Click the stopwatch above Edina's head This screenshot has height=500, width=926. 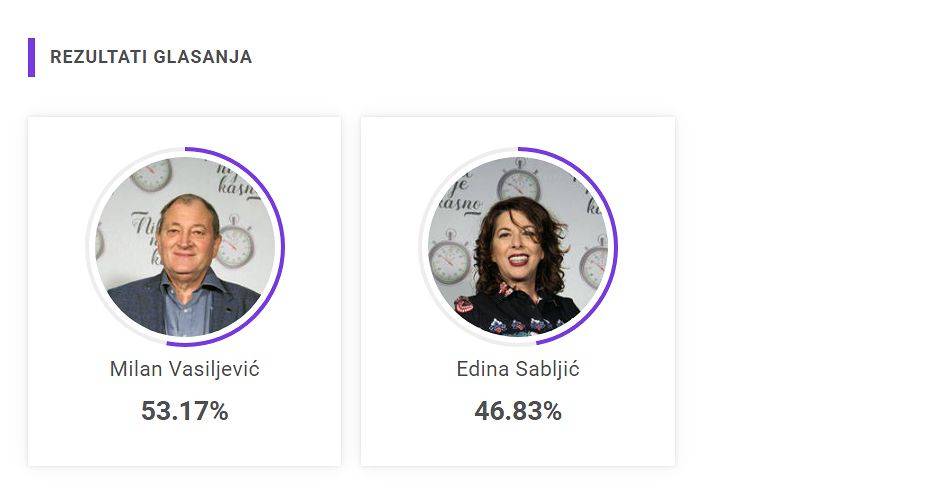(519, 181)
